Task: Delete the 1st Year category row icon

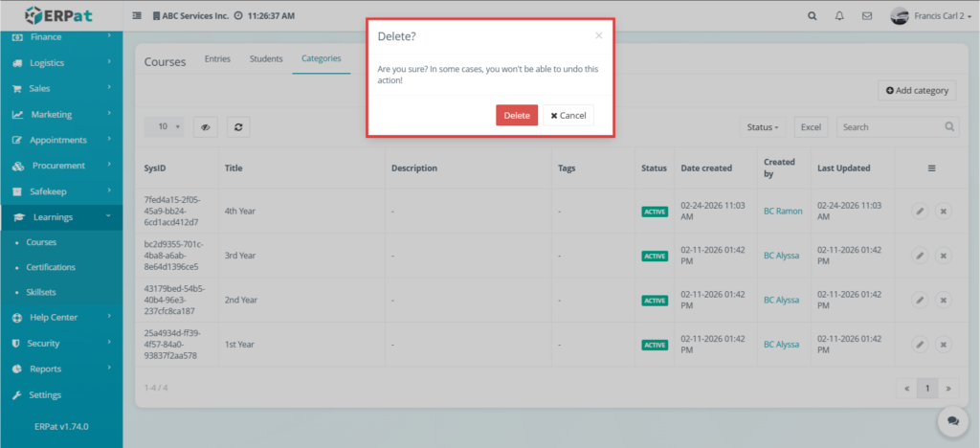Action: (x=943, y=344)
